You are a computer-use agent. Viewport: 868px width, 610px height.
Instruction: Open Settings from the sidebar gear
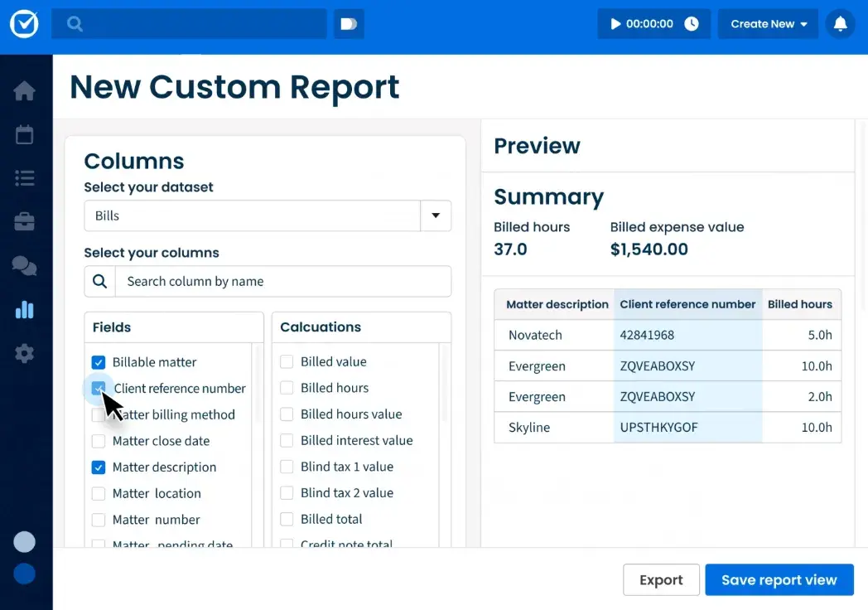[x=25, y=353]
